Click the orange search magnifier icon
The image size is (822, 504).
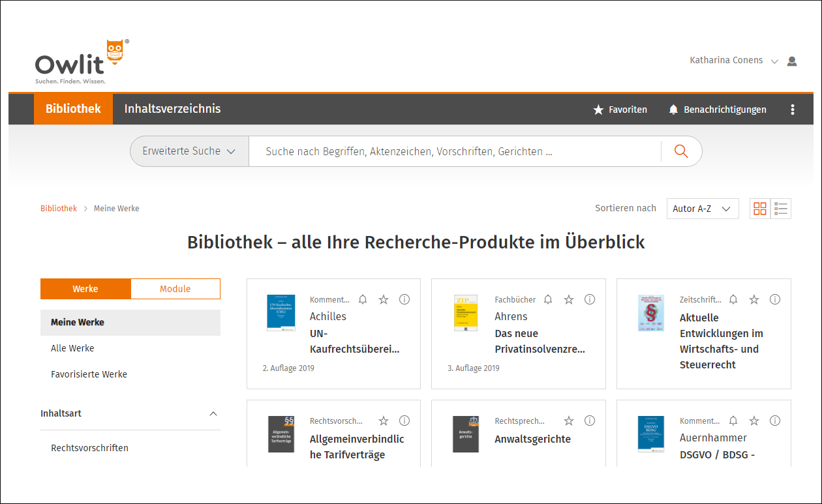pos(681,151)
